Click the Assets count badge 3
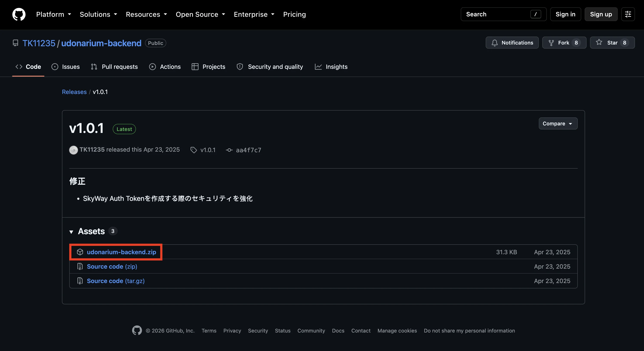The height and width of the screenshot is (351, 644). click(x=113, y=231)
